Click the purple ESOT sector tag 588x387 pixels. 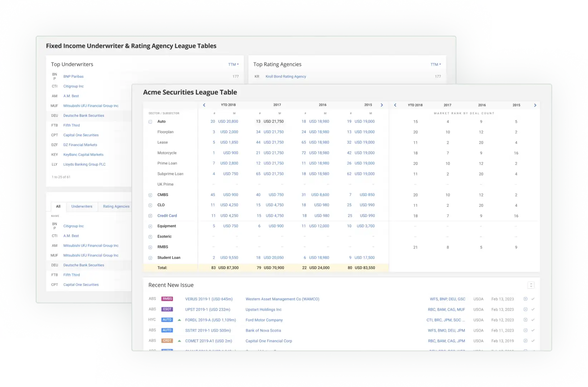167,309
